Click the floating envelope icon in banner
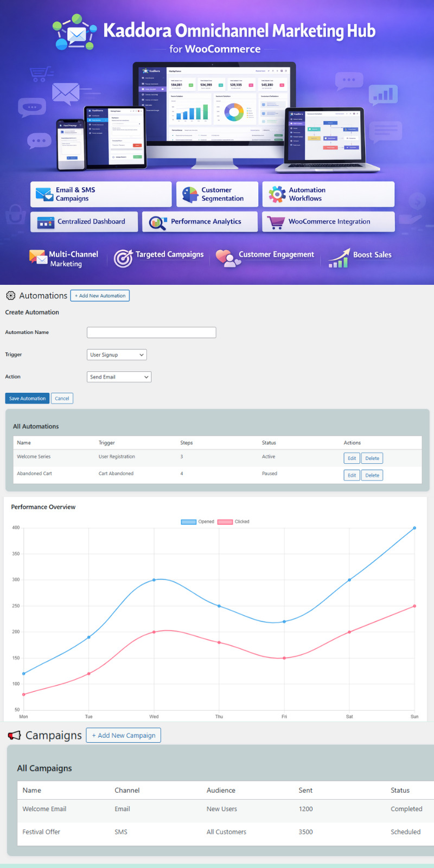The image size is (434, 868). [x=66, y=94]
